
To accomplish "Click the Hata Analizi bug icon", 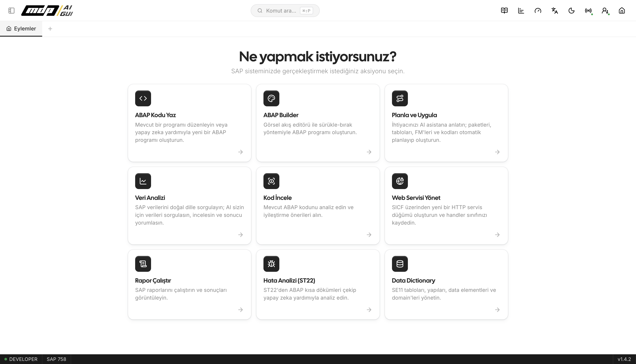I will pyautogui.click(x=271, y=264).
